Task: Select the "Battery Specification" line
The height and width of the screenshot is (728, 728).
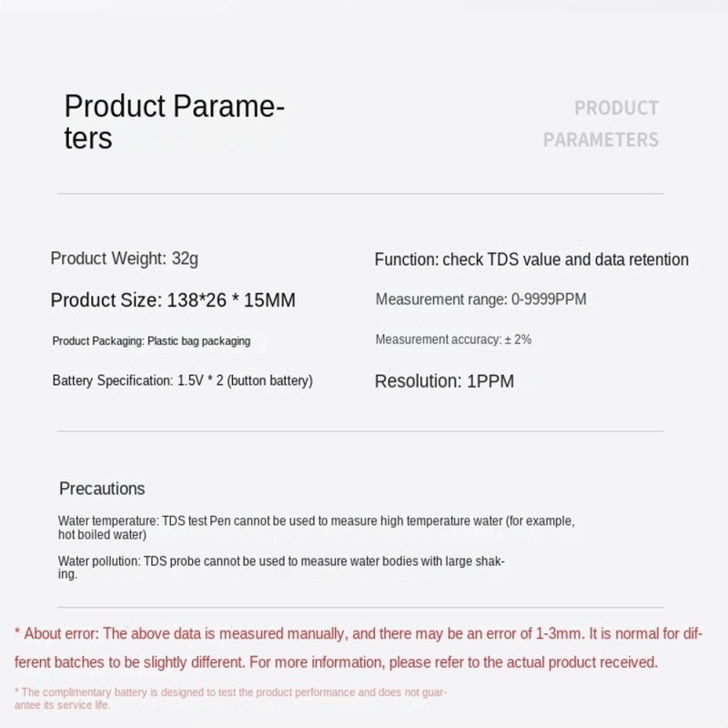Action: tap(182, 380)
